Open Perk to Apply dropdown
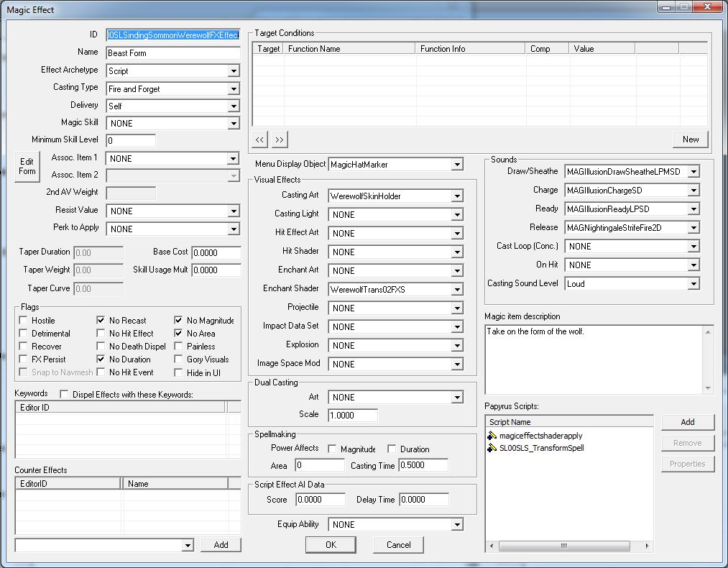Screen dimensions: 728x568 click(x=234, y=229)
